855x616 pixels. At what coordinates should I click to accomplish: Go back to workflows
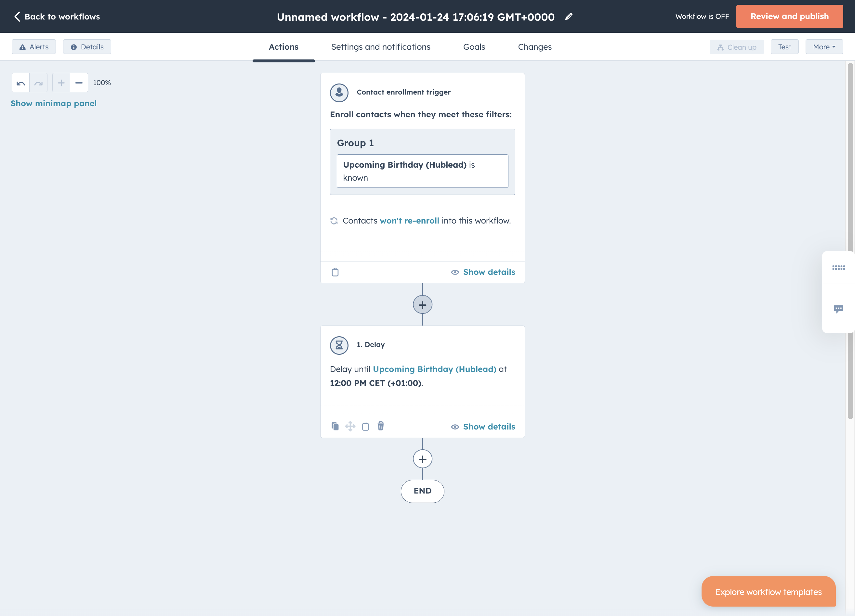tap(57, 17)
